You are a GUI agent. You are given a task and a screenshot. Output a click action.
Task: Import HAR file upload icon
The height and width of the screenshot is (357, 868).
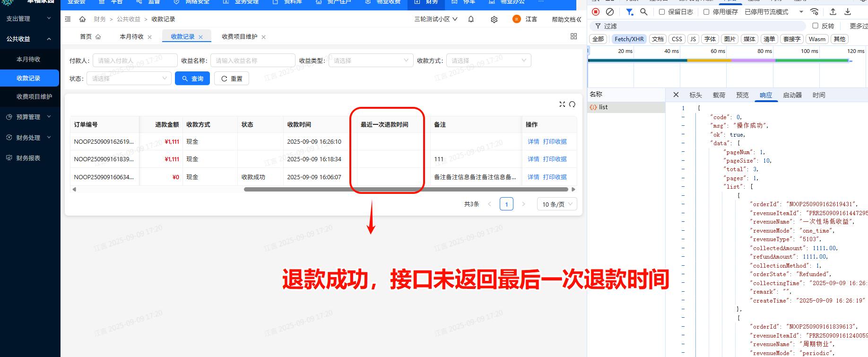pyautogui.click(x=833, y=12)
